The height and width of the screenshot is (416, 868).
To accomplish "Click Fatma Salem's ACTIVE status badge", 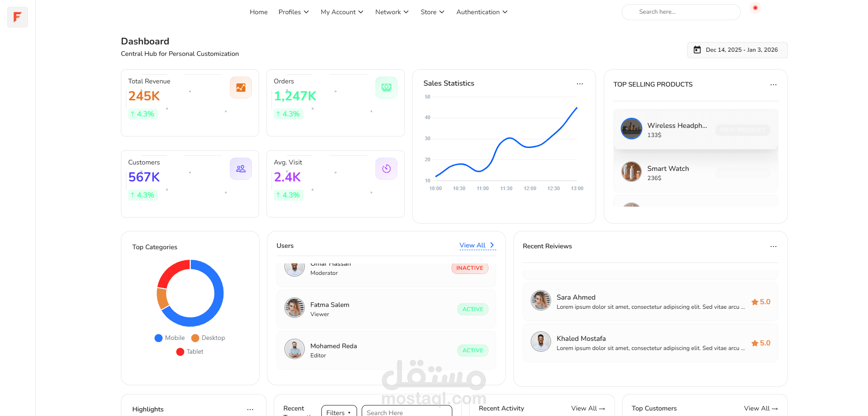I will 473,309.
